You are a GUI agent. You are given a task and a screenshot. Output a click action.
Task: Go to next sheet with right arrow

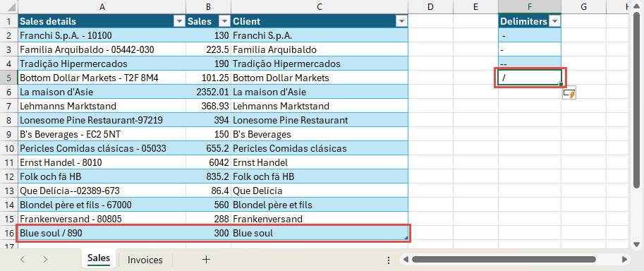pos(46,260)
